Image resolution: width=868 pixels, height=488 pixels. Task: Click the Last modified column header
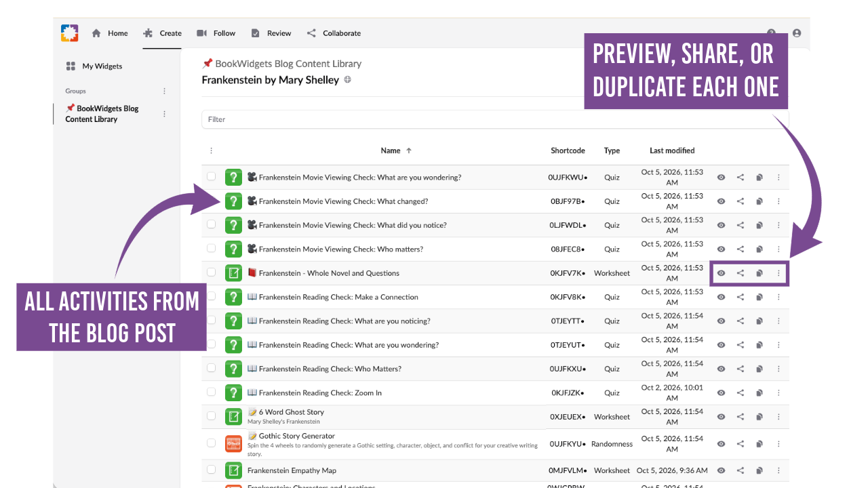(x=672, y=150)
